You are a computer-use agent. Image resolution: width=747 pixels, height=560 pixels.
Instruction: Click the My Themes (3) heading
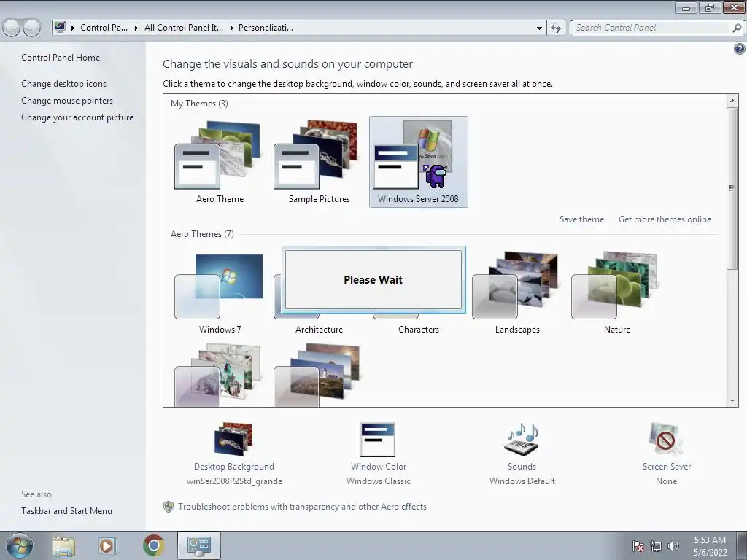click(x=199, y=104)
